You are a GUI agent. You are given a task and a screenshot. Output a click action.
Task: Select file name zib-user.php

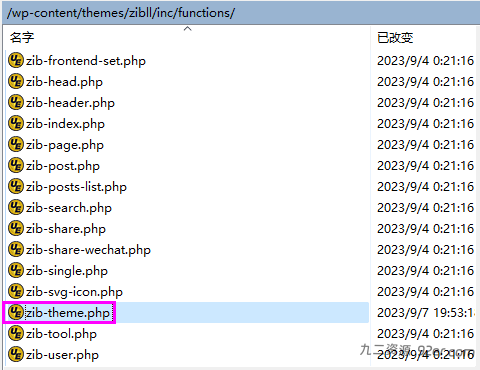(x=62, y=355)
